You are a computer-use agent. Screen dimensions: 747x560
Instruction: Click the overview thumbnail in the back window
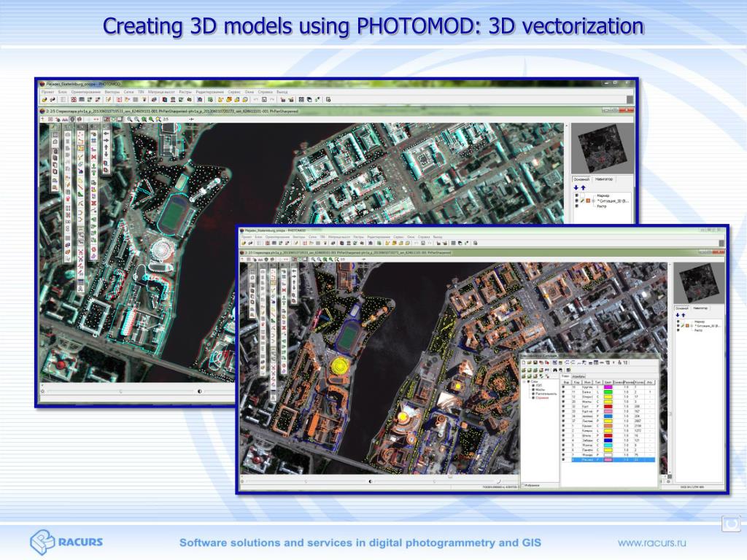[x=603, y=149]
